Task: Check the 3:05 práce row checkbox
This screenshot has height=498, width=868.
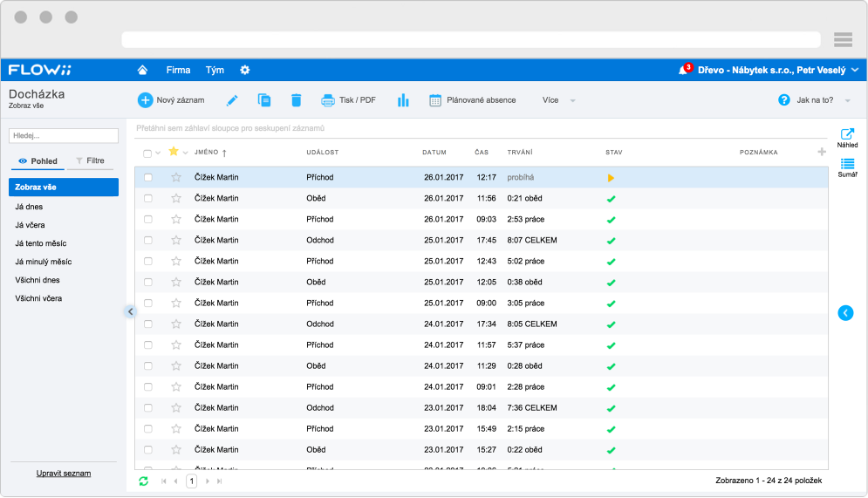Action: [x=147, y=304]
